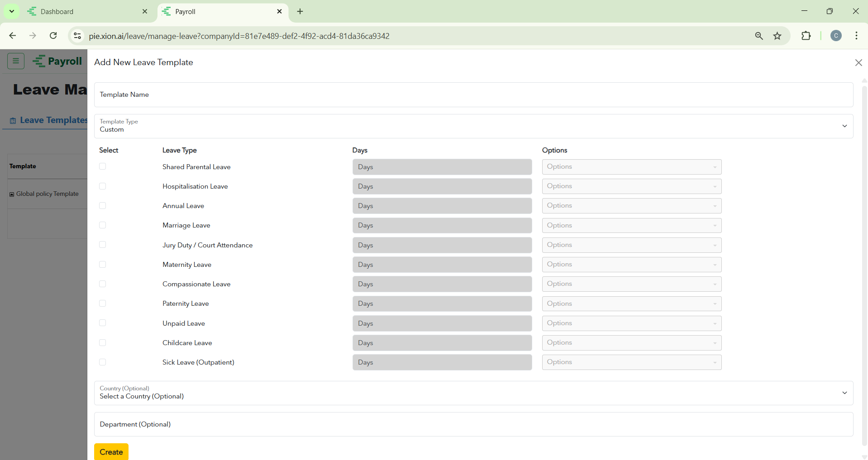The height and width of the screenshot is (460, 868).
Task: Click the browser reload page icon
Action: click(53, 36)
